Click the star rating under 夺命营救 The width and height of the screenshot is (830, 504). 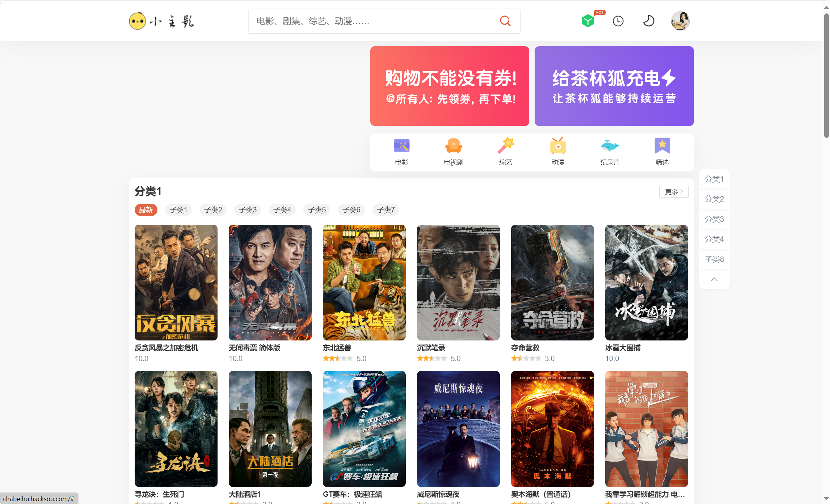526,359
